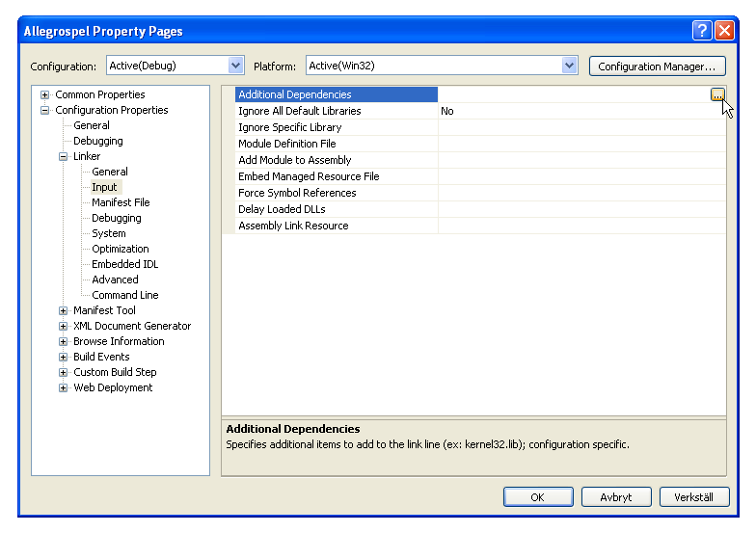
Task: Open the Configuration Manager
Action: (658, 66)
